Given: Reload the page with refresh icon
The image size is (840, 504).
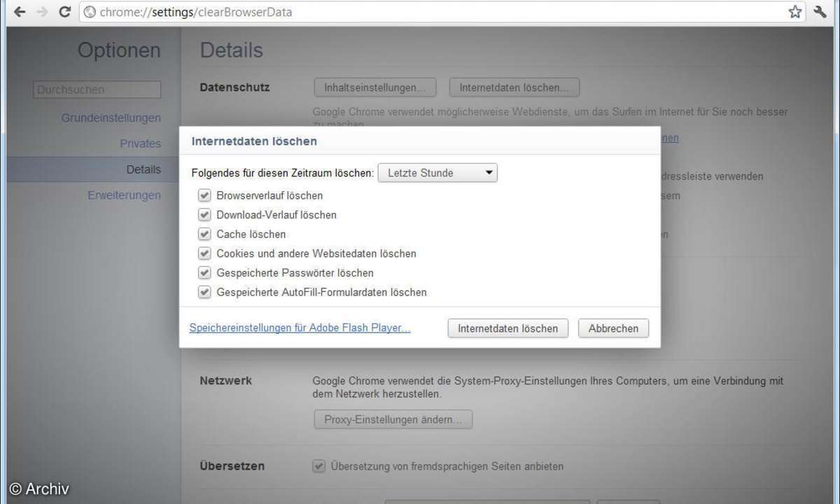Looking at the screenshot, I should point(64,12).
